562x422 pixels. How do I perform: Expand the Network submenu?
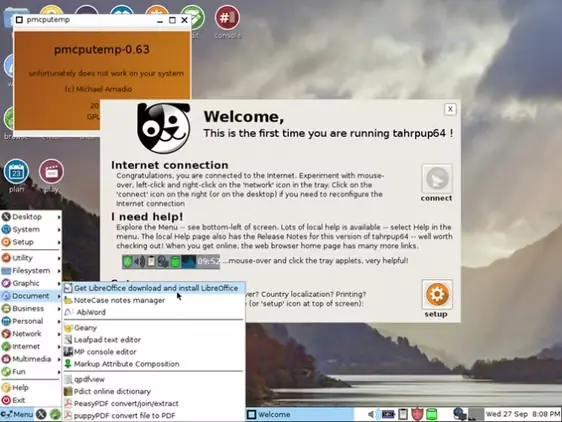click(31, 334)
